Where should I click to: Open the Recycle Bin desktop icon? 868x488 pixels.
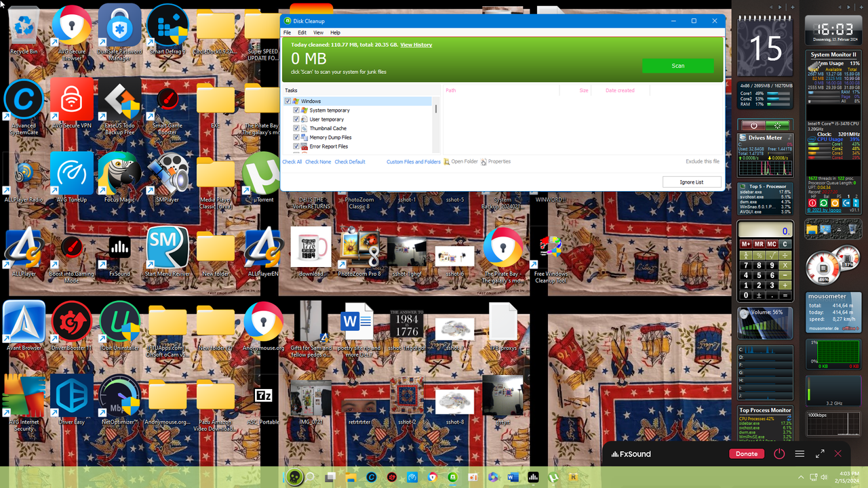pos(24,30)
